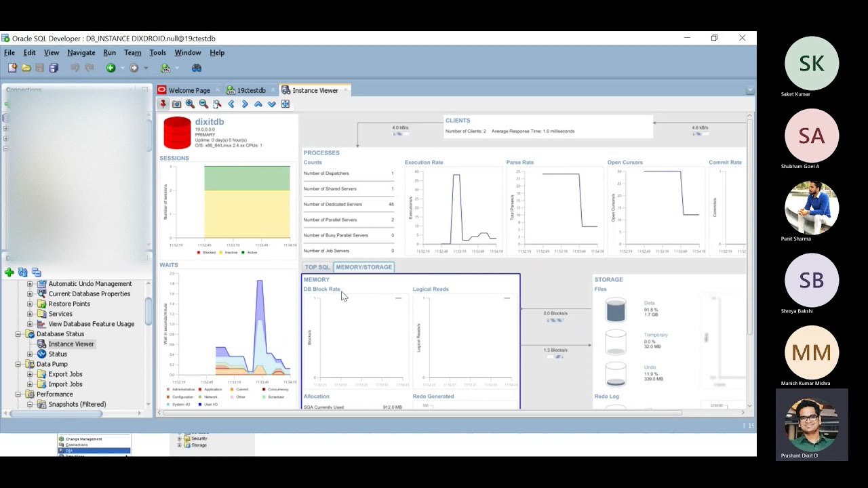
Task: Expand Restore Points node
Action: click(x=30, y=304)
